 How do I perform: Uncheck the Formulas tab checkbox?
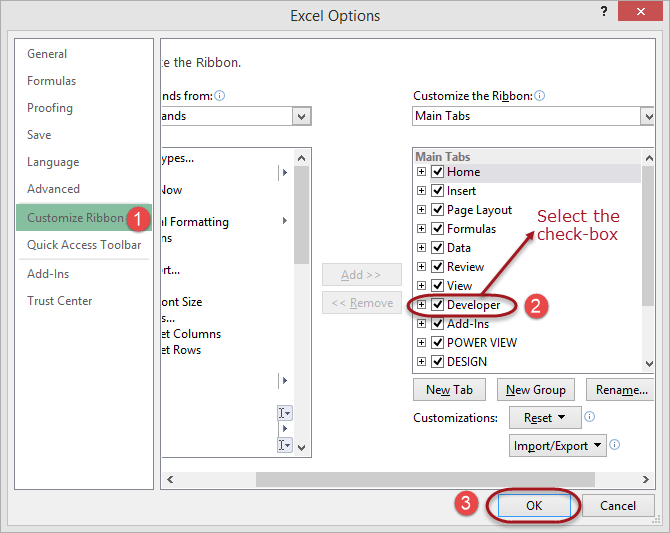click(x=437, y=229)
